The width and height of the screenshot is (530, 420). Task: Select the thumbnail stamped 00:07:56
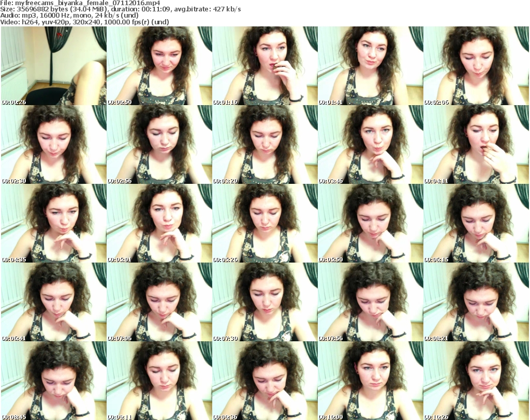point(370,302)
